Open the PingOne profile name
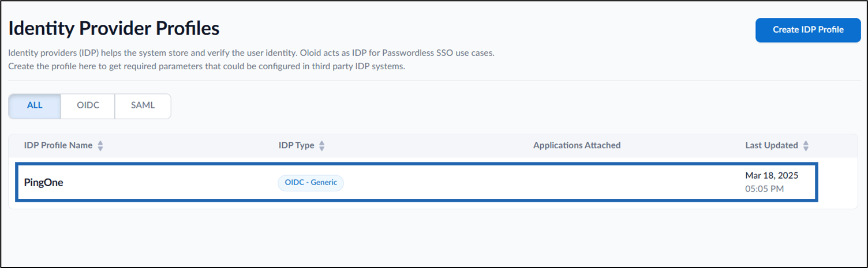Image resolution: width=868 pixels, height=268 pixels. (x=43, y=183)
